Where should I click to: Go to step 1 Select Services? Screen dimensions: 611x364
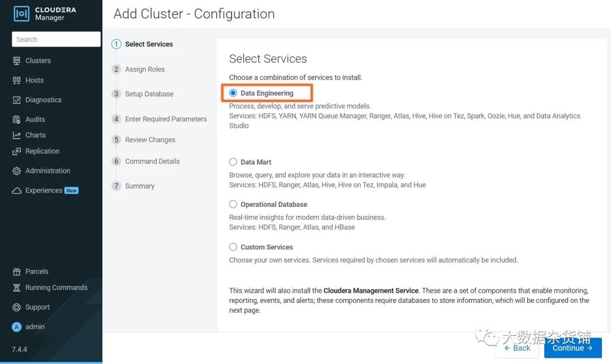tap(149, 45)
